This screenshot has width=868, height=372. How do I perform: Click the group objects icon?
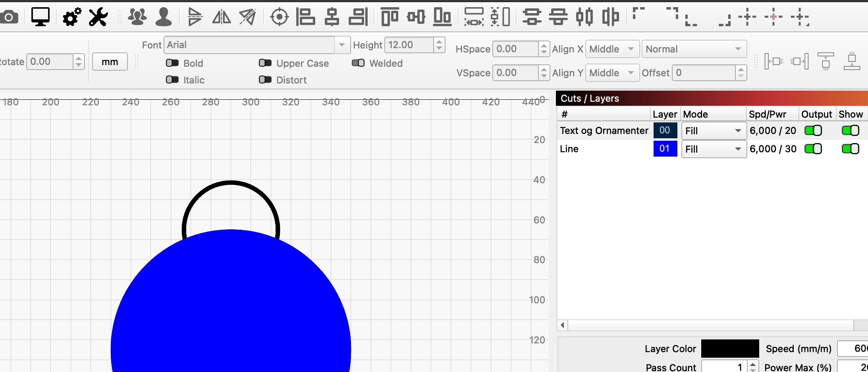[137, 17]
